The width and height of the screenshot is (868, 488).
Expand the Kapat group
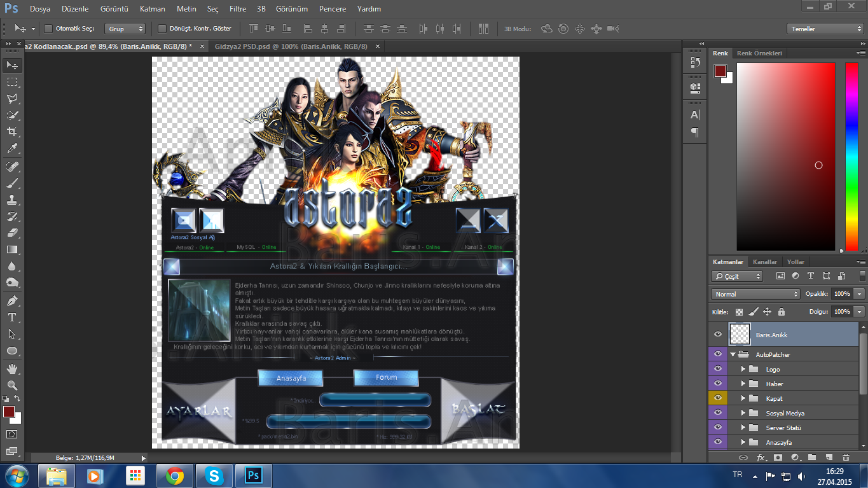coord(743,398)
